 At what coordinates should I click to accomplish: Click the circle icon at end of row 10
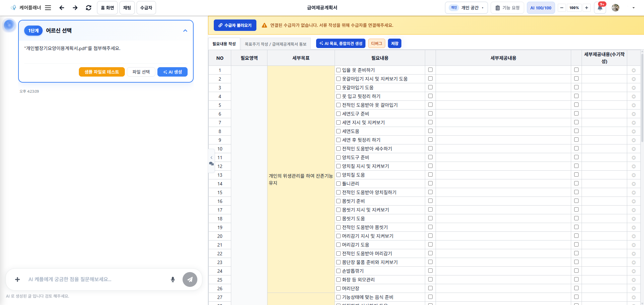pos(634,149)
